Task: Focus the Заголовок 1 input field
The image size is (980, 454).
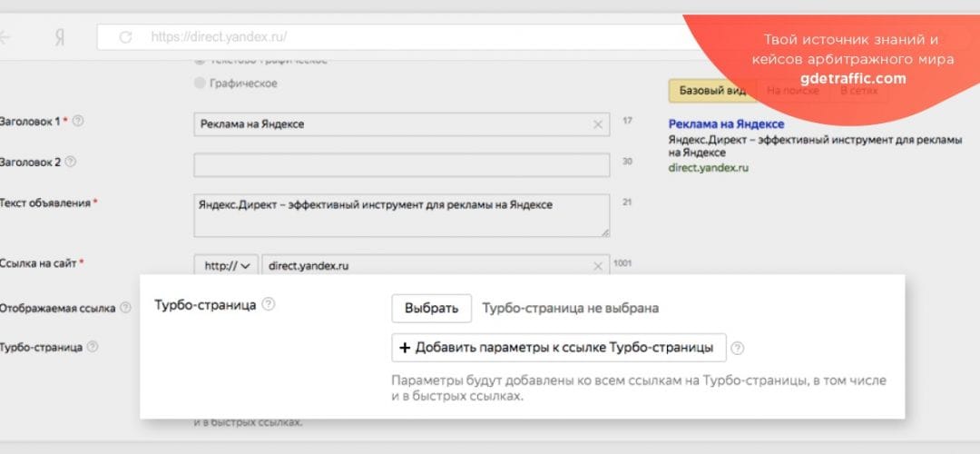Action: point(402,124)
